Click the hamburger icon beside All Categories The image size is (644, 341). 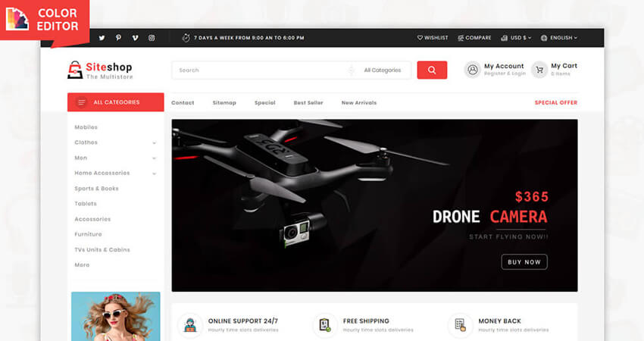(x=82, y=102)
